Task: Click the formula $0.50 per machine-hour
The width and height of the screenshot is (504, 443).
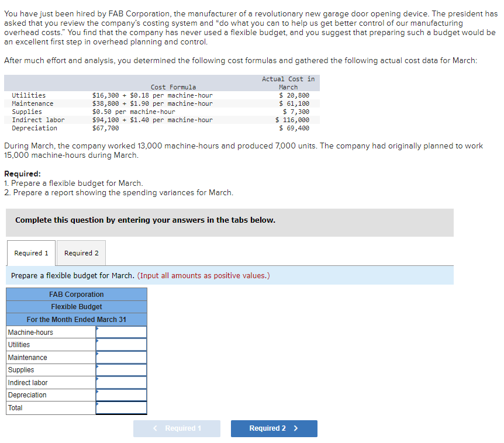Action: pyautogui.click(x=134, y=112)
